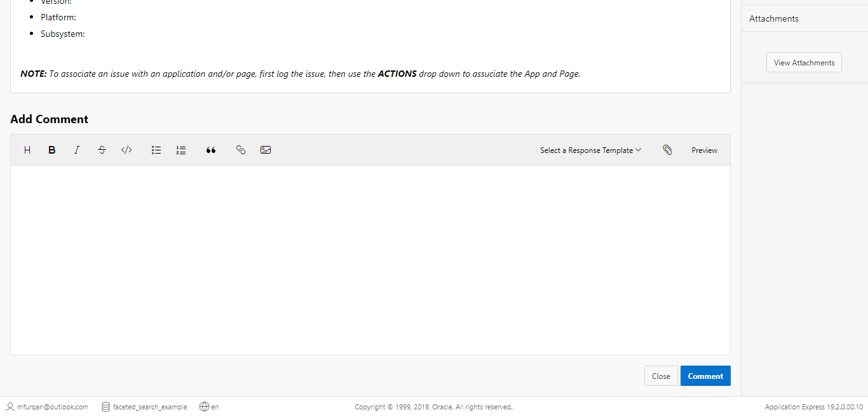Insert an image into comment
Image resolution: width=868 pixels, height=417 pixels.
(266, 150)
